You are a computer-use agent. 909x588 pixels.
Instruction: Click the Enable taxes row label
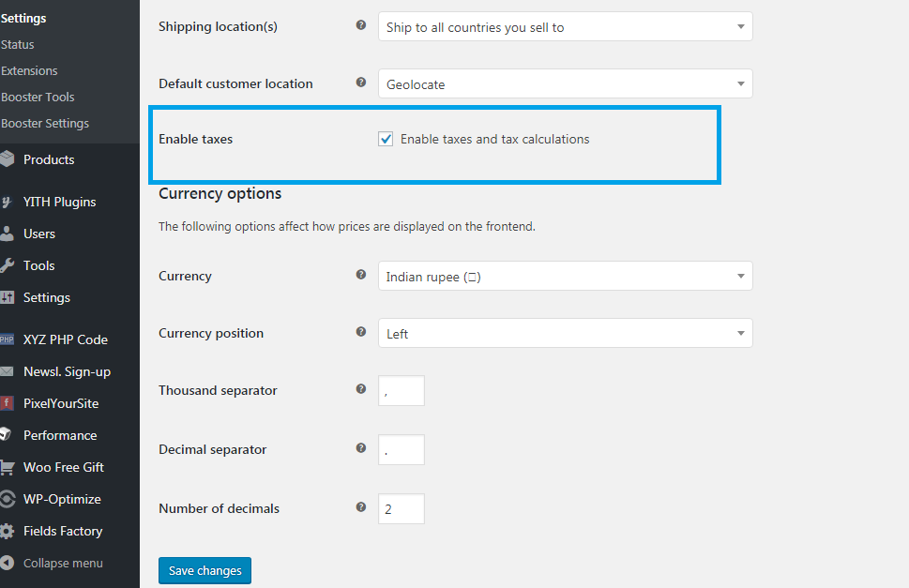pos(195,139)
